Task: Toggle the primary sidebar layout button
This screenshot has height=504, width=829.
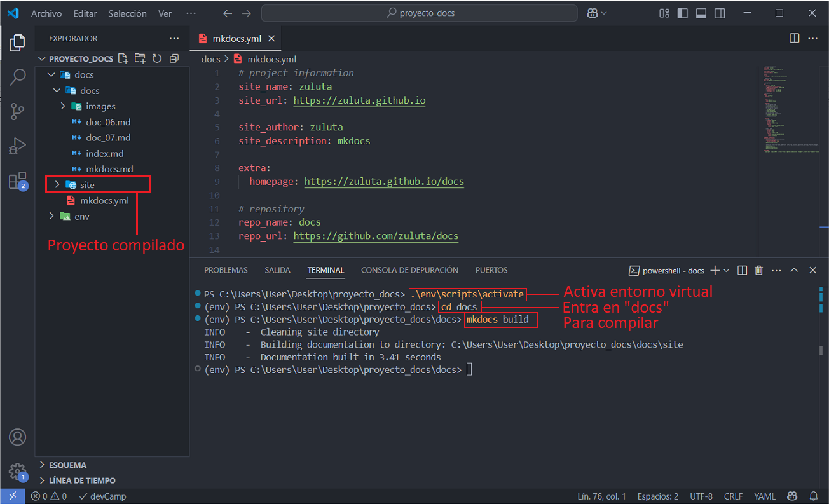Action: 683,13
